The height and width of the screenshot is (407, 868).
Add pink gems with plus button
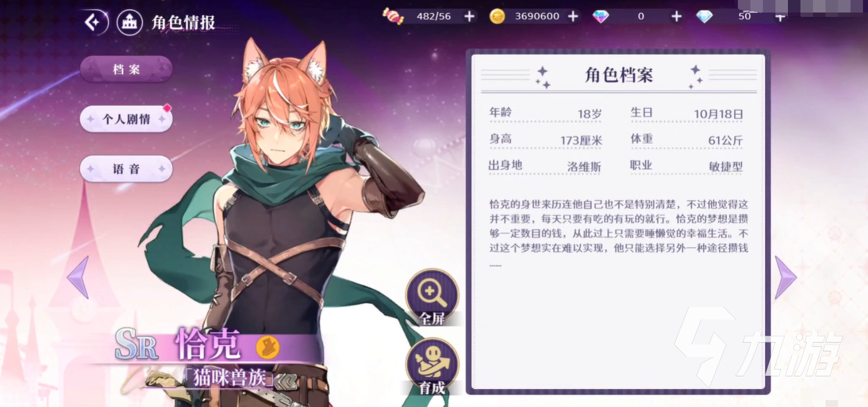(x=676, y=16)
